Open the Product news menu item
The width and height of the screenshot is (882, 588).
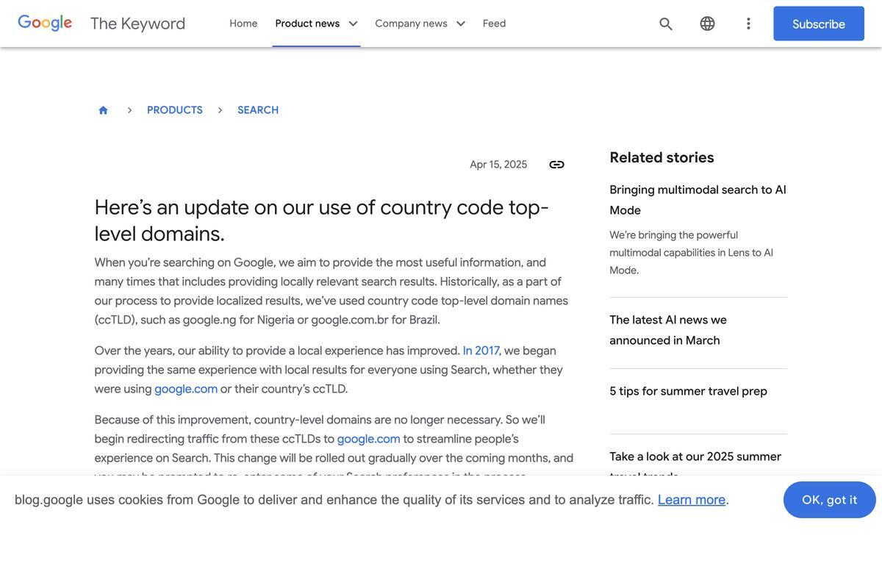(x=307, y=24)
